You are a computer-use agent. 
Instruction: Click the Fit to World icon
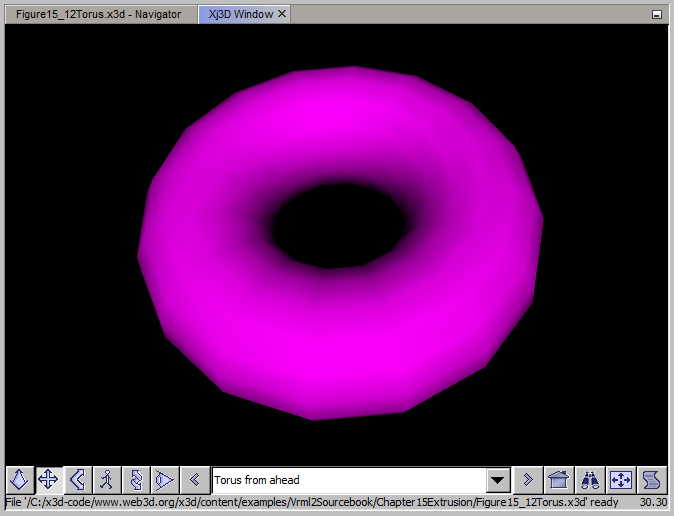point(621,480)
